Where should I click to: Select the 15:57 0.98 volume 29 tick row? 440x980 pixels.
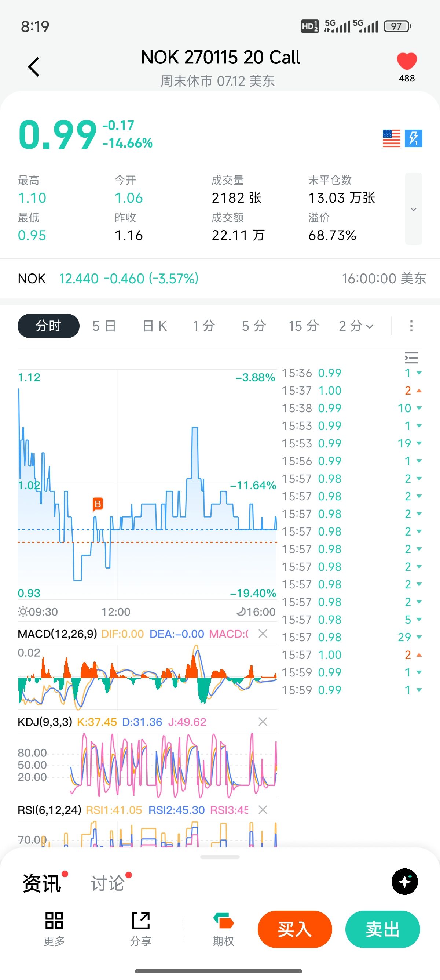(x=352, y=637)
